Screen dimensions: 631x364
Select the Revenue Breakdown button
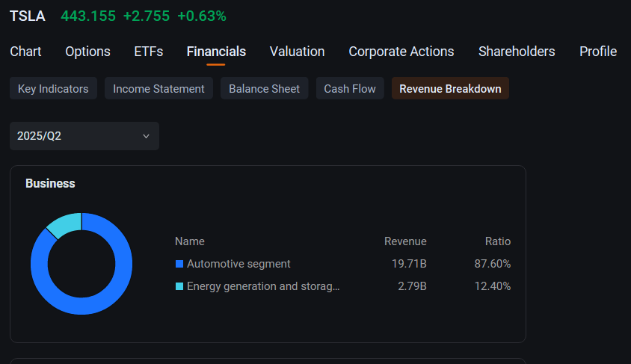[x=450, y=88]
